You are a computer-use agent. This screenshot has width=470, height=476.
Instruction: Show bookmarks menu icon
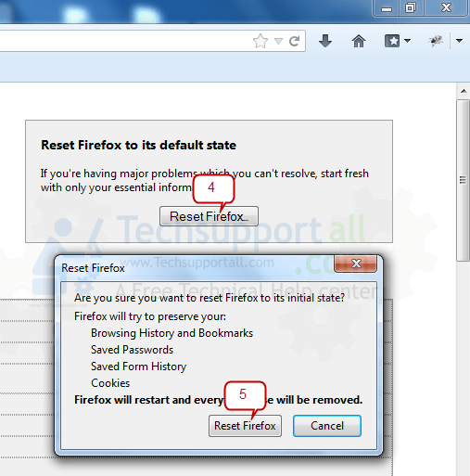point(392,41)
